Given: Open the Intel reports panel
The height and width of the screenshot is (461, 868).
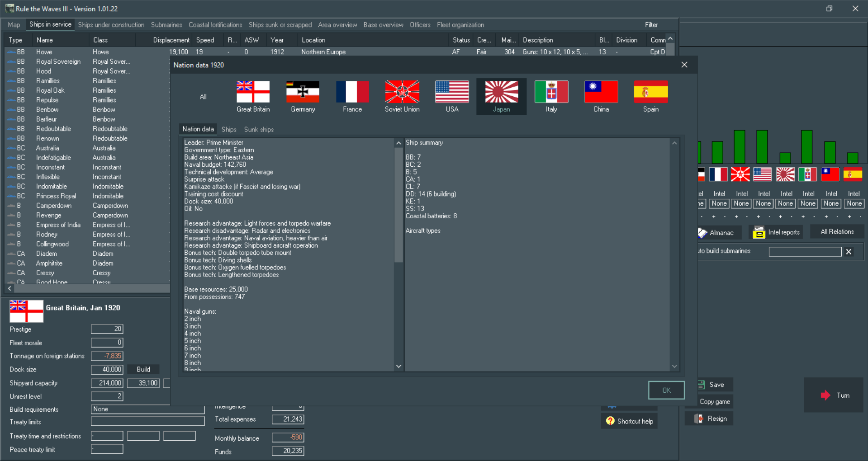Looking at the screenshot, I should pyautogui.click(x=775, y=232).
